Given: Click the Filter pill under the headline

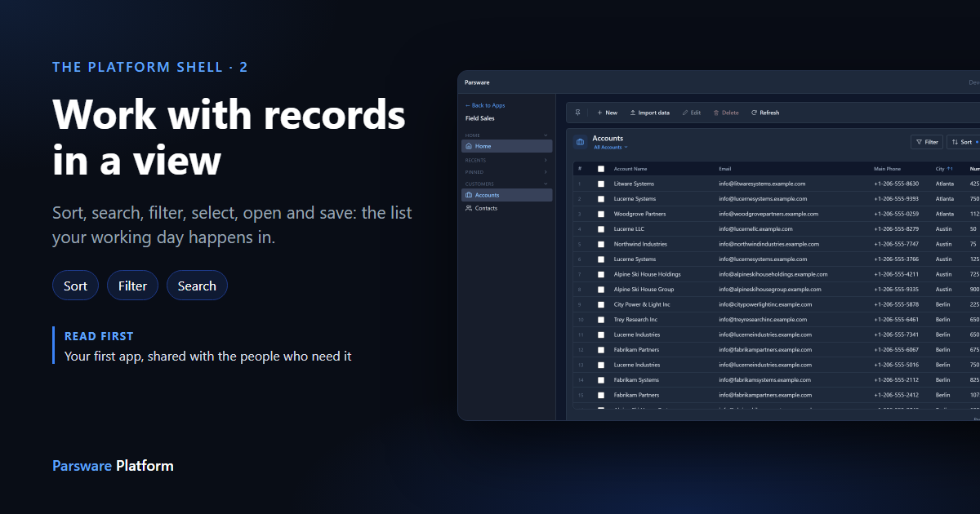Looking at the screenshot, I should [x=132, y=286].
